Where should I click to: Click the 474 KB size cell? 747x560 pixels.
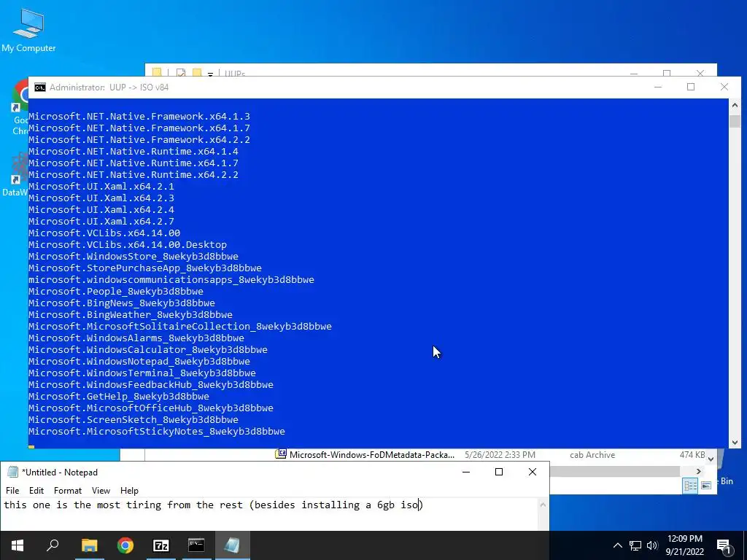pyautogui.click(x=692, y=455)
